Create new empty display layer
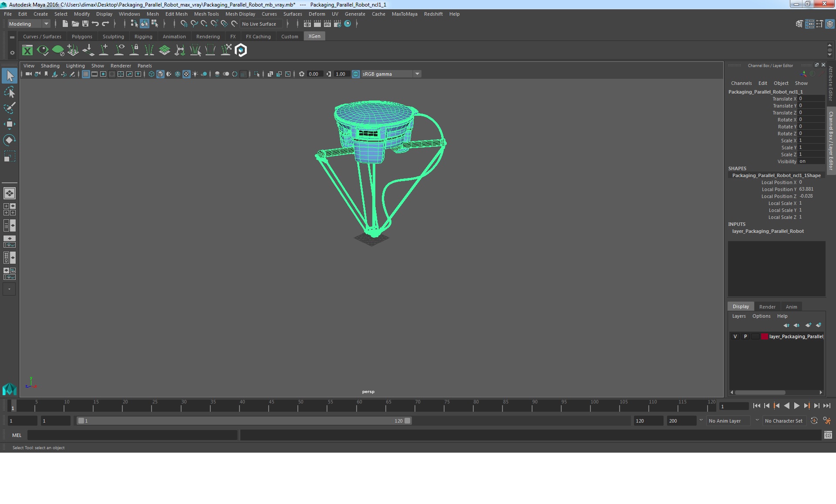This screenshot has width=836, height=504. (x=808, y=325)
